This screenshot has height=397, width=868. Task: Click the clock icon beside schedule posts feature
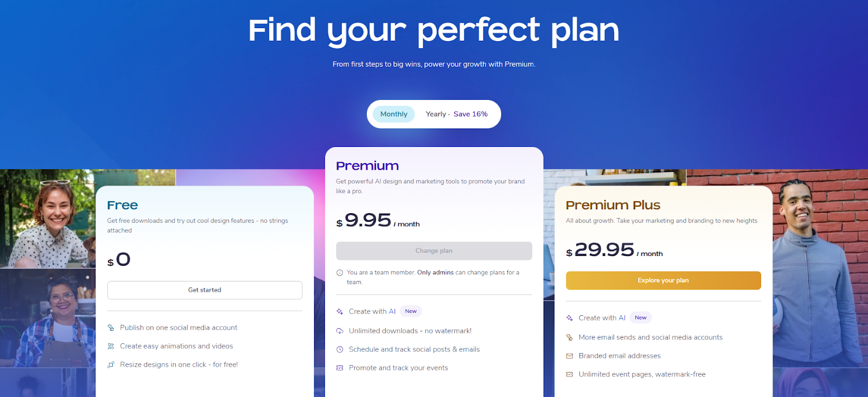(341, 349)
